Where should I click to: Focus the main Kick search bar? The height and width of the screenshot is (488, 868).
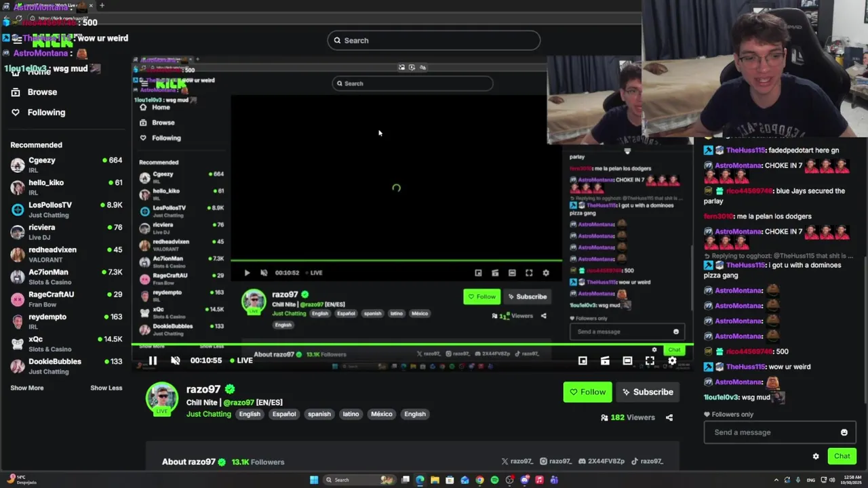tap(434, 41)
